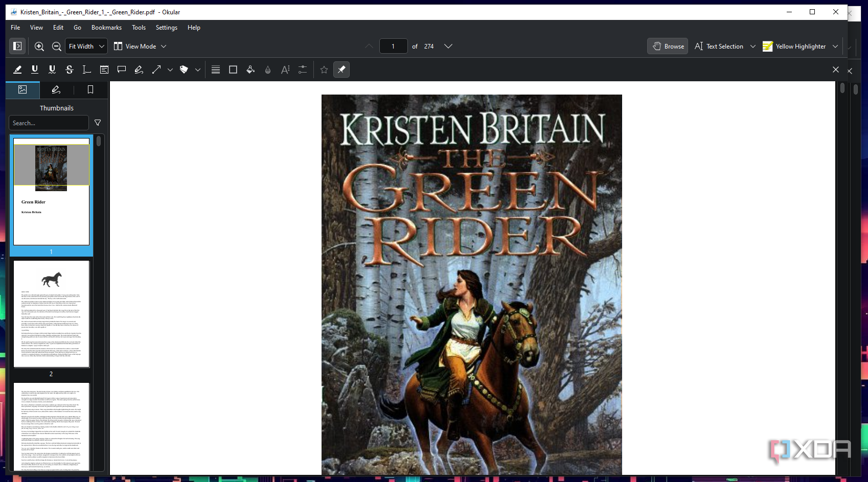Screen dimensions: 868x482
Task: Open the Bookmarks menu
Action: click(x=106, y=28)
